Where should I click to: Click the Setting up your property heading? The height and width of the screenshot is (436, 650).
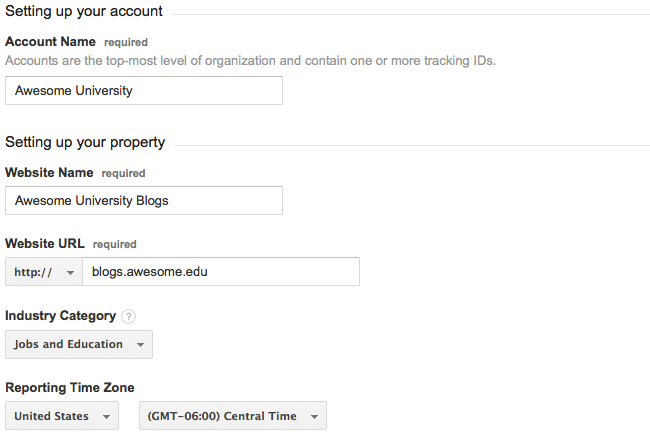pos(85,142)
